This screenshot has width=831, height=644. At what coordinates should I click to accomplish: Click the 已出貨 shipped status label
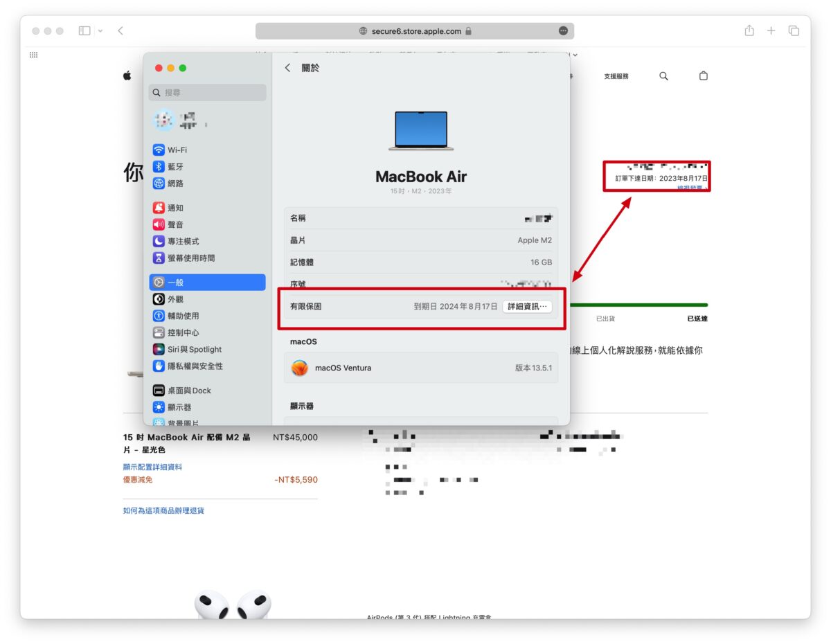click(x=605, y=319)
